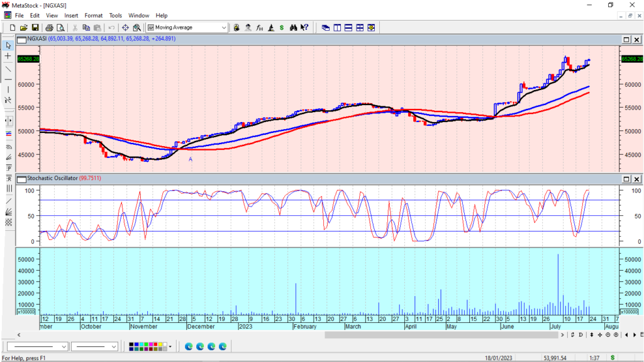Maximize the NGXASI price chart pane
Screen dimensions: 644x362
click(x=626, y=40)
